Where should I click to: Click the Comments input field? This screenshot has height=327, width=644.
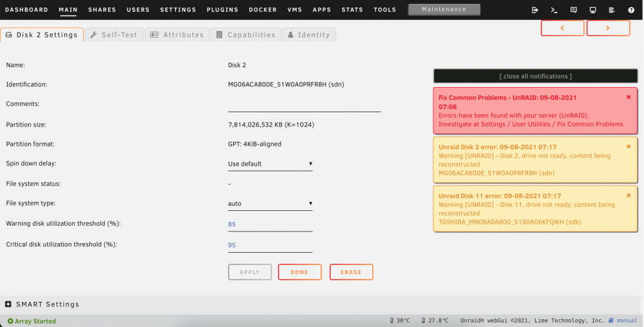[x=305, y=105]
